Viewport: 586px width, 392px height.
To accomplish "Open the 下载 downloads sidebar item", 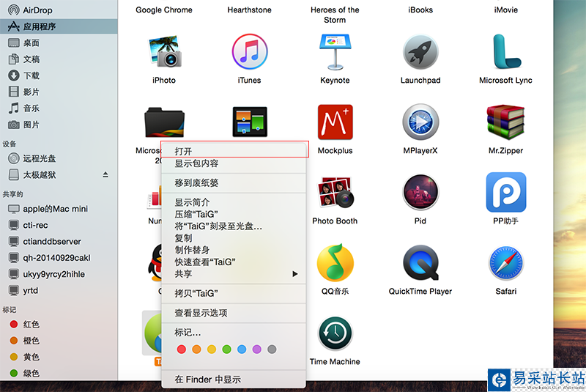I will (x=59, y=75).
